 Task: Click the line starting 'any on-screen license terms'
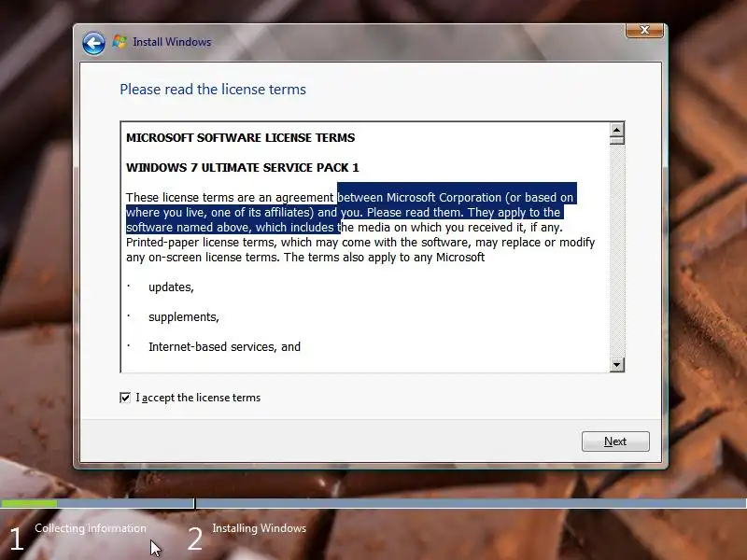(305, 258)
